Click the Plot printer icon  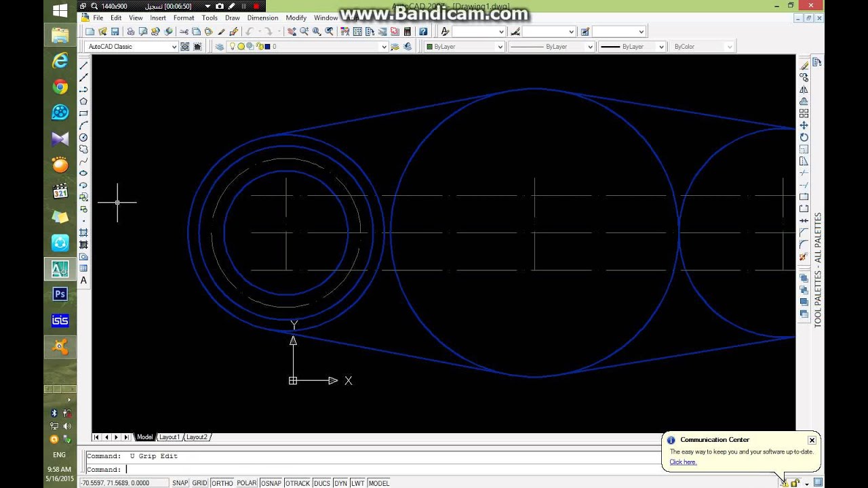[131, 31]
